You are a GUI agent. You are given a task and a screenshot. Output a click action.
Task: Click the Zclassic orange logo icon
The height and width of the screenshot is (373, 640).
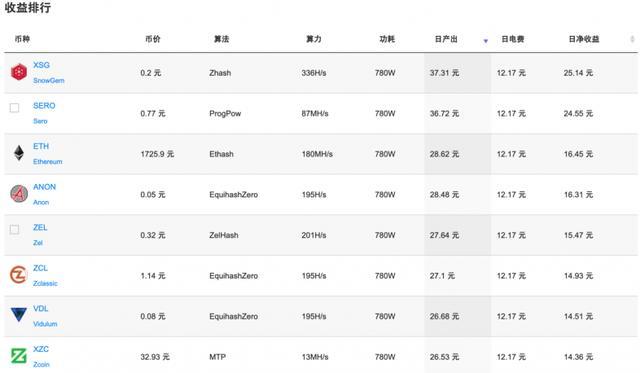tap(19, 275)
